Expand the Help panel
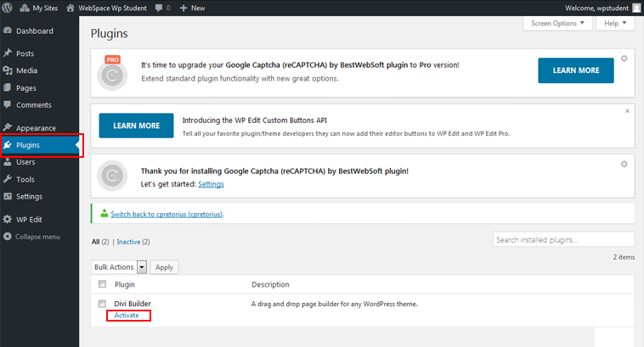The height and width of the screenshot is (347, 644). (615, 24)
